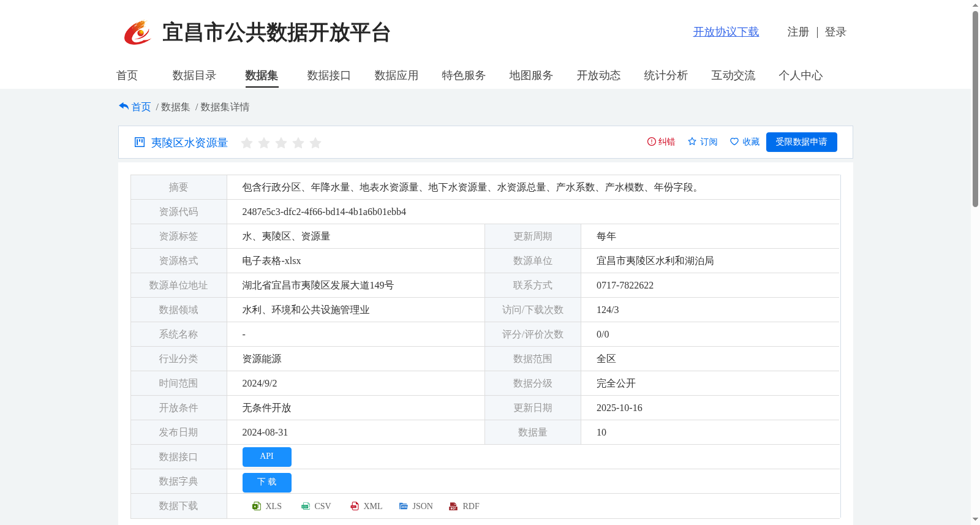
Task: Click the 受限数据申请 button
Action: (x=801, y=142)
